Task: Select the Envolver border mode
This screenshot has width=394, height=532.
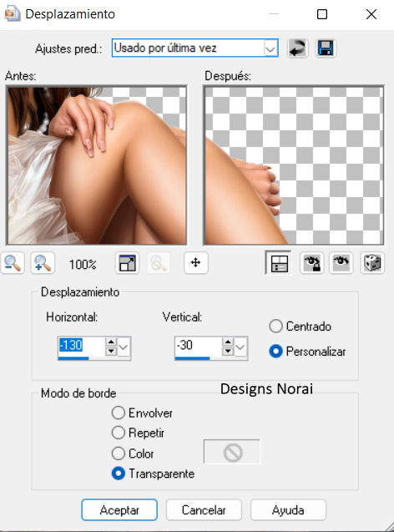Action: tap(119, 413)
